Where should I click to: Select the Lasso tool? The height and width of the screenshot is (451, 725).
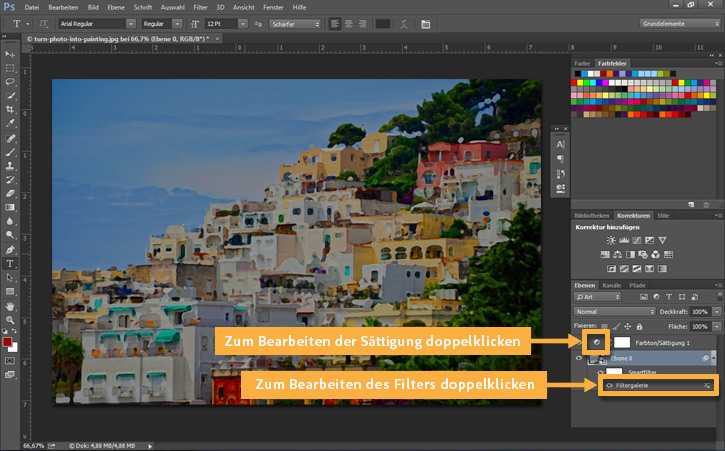[10, 82]
